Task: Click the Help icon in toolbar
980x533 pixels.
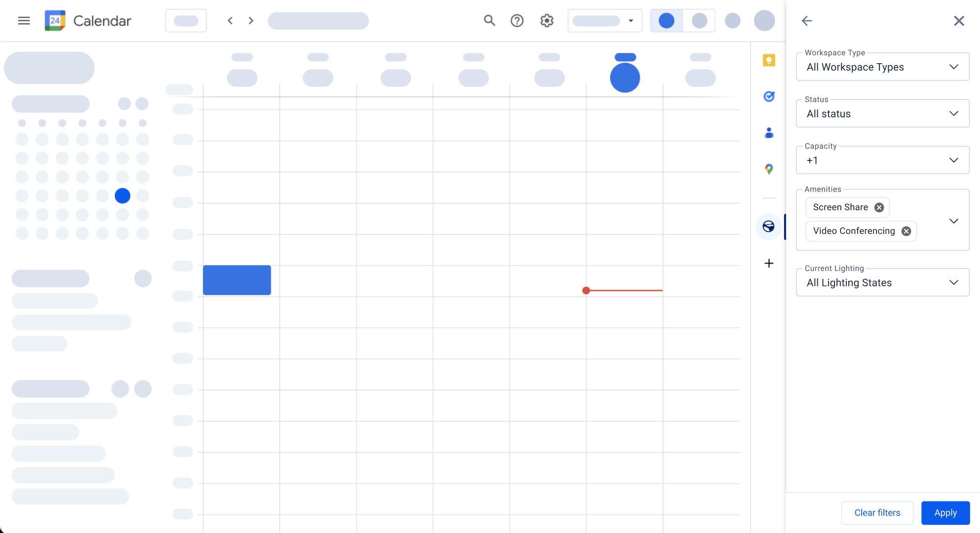Action: click(517, 20)
